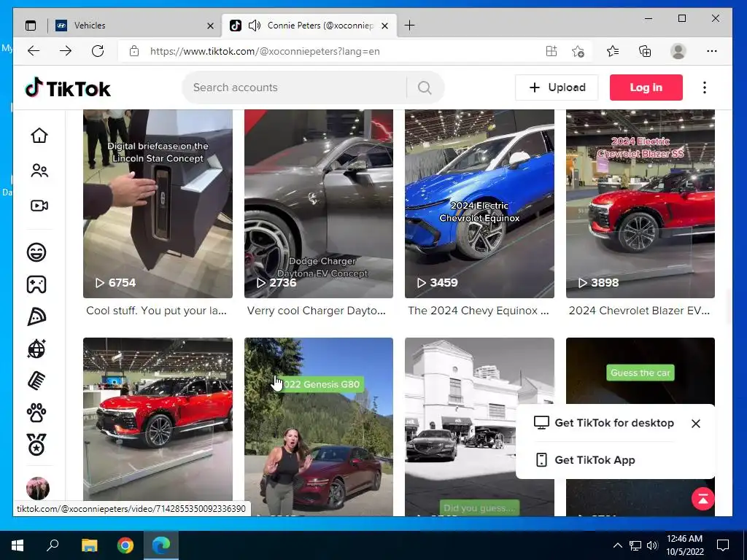The height and width of the screenshot is (560, 747).
Task: Click the browser Forward arrow
Action: [65, 51]
